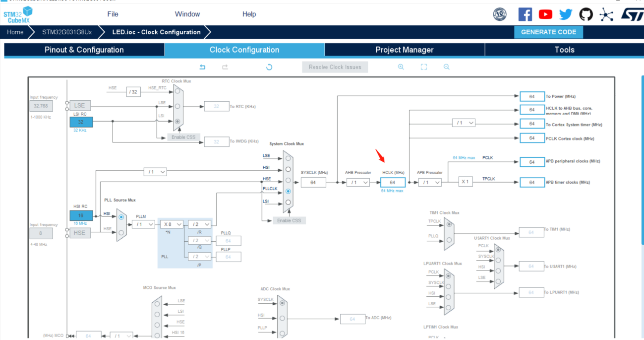This screenshot has height=340, width=644.
Task: Zoom in on the clock diagram
Action: [401, 67]
